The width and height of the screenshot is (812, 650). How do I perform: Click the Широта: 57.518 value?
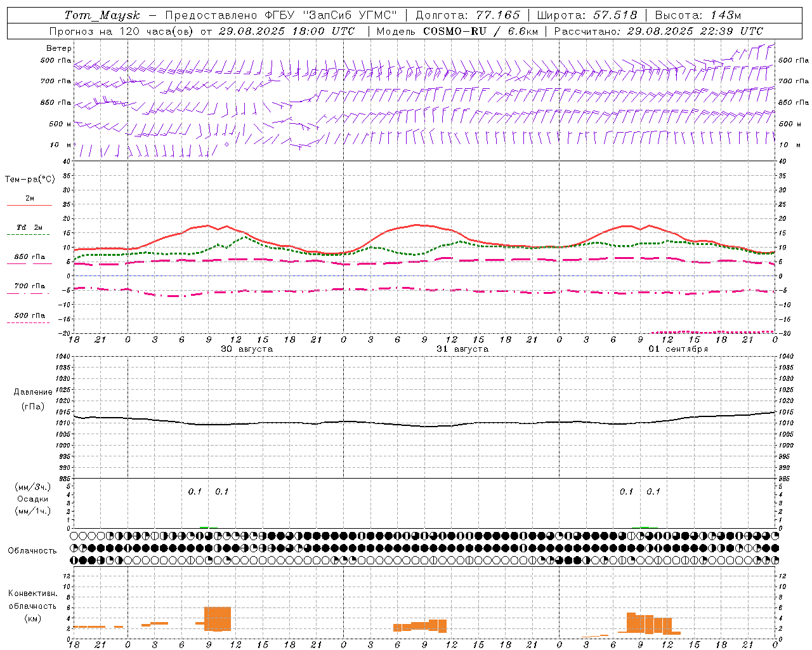pos(587,15)
